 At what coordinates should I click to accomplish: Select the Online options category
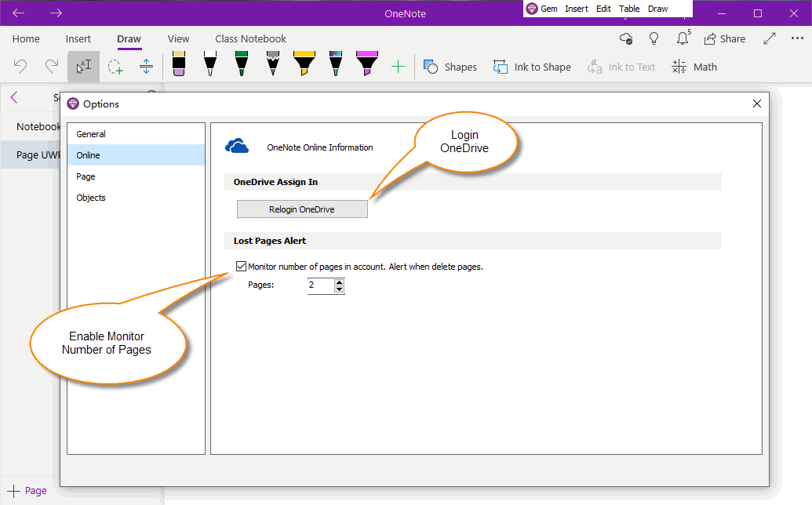(89, 154)
